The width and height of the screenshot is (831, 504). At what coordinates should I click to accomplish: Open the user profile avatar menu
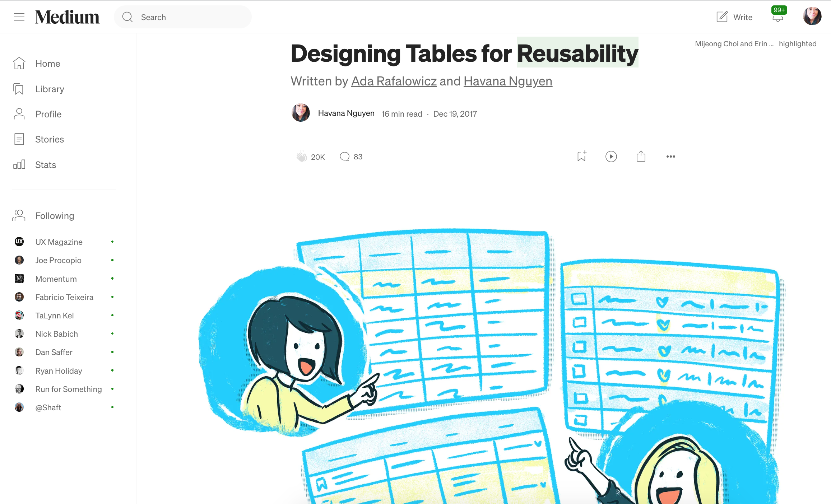point(812,16)
